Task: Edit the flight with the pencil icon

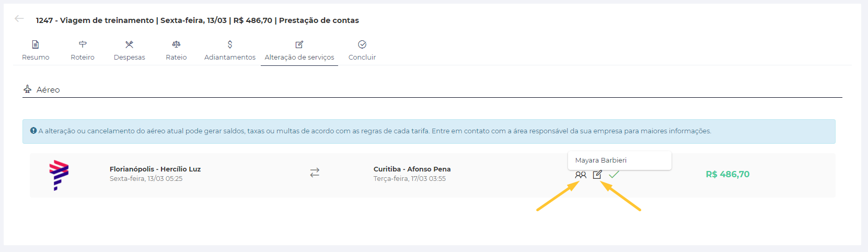Action: (597, 175)
